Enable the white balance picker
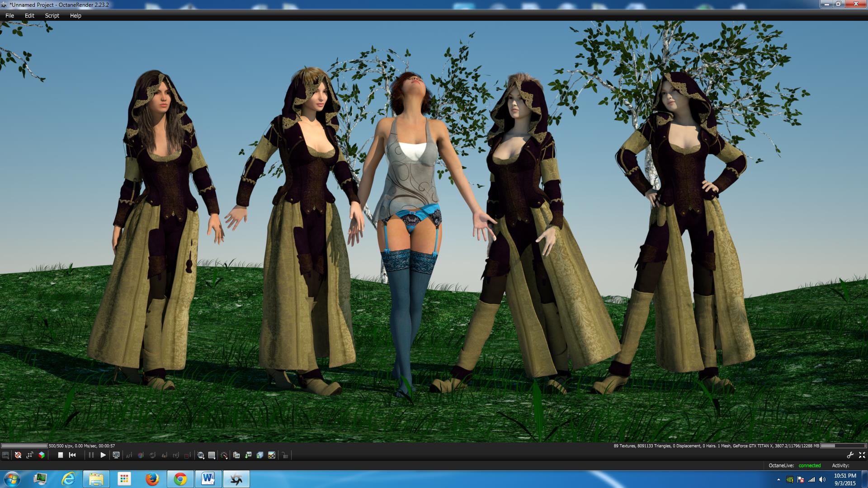Image resolution: width=868 pixels, height=488 pixels. coord(141,455)
